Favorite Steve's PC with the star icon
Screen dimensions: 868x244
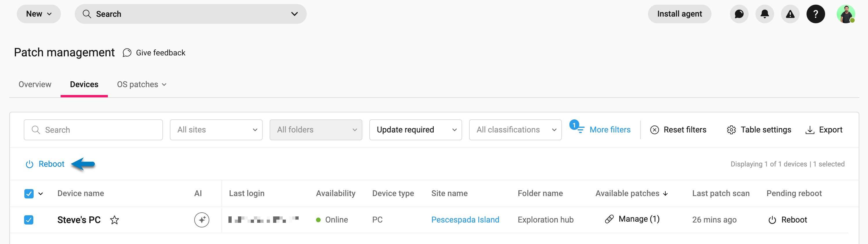pos(115,220)
